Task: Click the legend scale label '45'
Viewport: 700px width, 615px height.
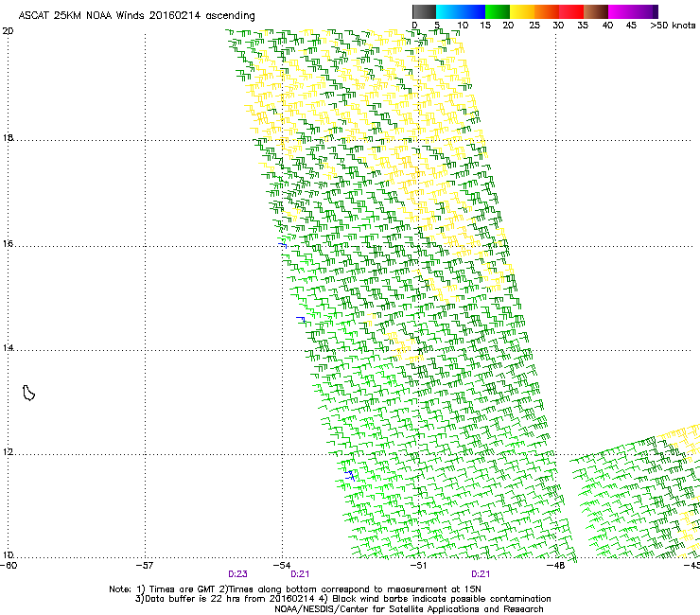Action: (631, 26)
